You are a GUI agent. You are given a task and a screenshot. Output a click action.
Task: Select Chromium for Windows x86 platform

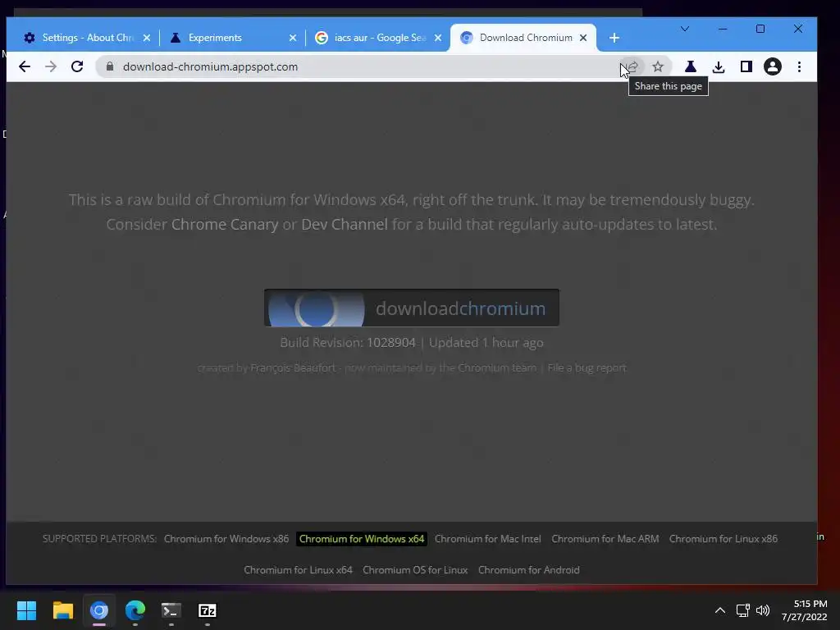(x=226, y=539)
